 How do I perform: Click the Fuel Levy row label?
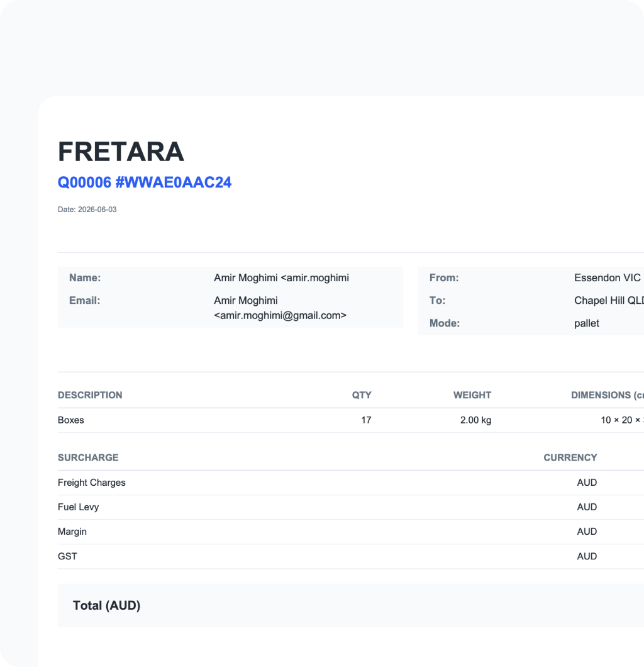click(x=78, y=507)
